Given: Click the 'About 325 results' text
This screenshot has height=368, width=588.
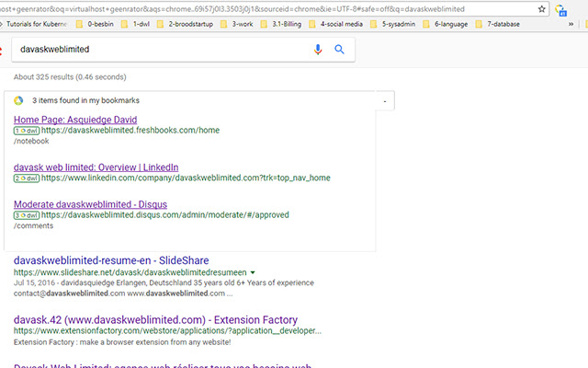Looking at the screenshot, I should coord(70,77).
